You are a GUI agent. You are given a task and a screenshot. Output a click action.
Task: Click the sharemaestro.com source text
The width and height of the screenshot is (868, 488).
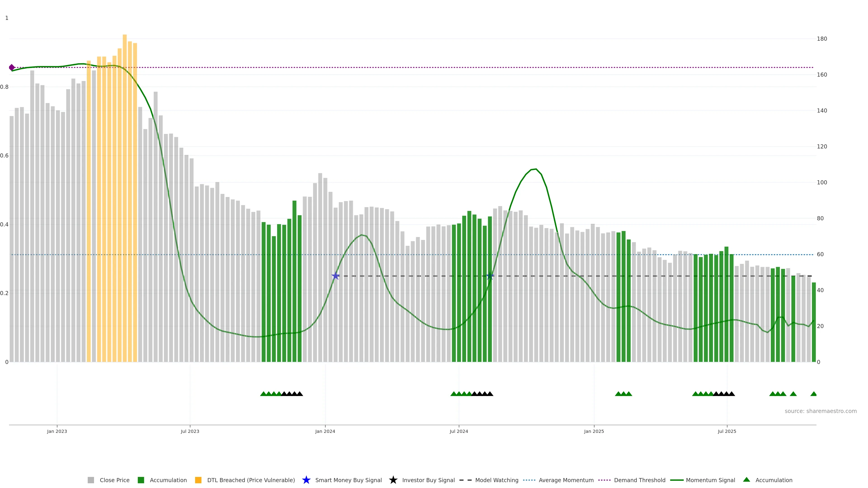pos(821,411)
